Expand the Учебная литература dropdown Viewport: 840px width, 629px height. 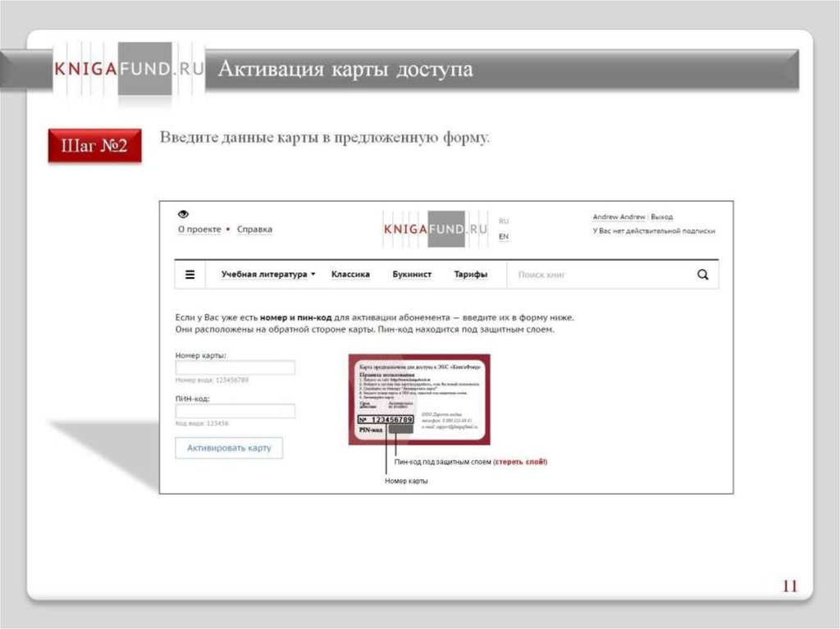[267, 275]
